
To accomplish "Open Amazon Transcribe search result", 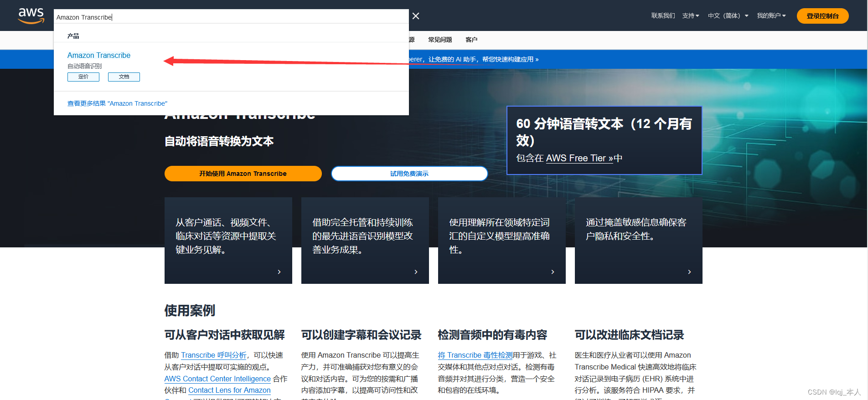I will pyautogui.click(x=99, y=55).
